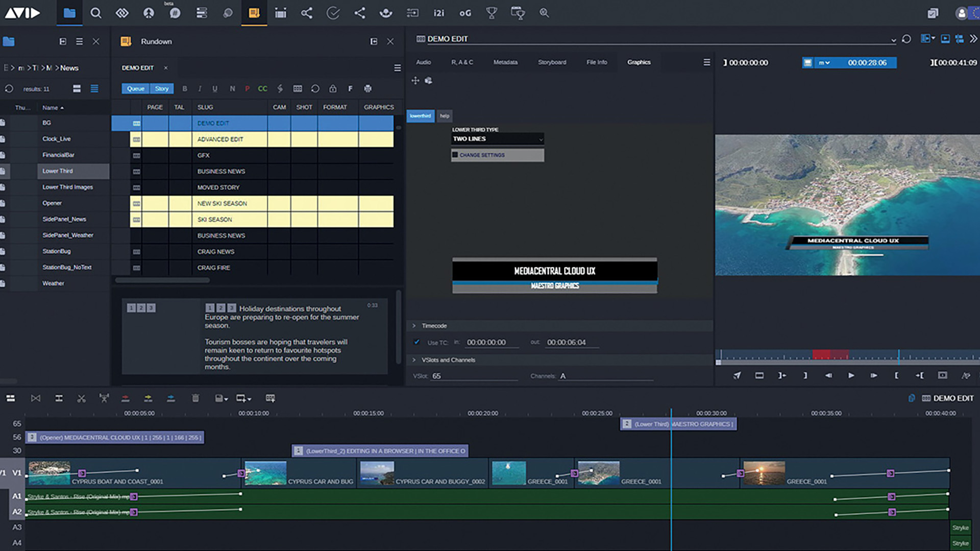Select the Metadata tab
Screen dimensions: 980x551
click(x=505, y=62)
